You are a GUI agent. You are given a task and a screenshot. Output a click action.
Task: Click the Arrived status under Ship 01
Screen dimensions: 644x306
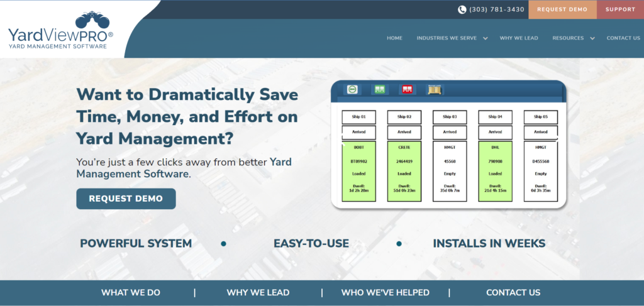[359, 132]
